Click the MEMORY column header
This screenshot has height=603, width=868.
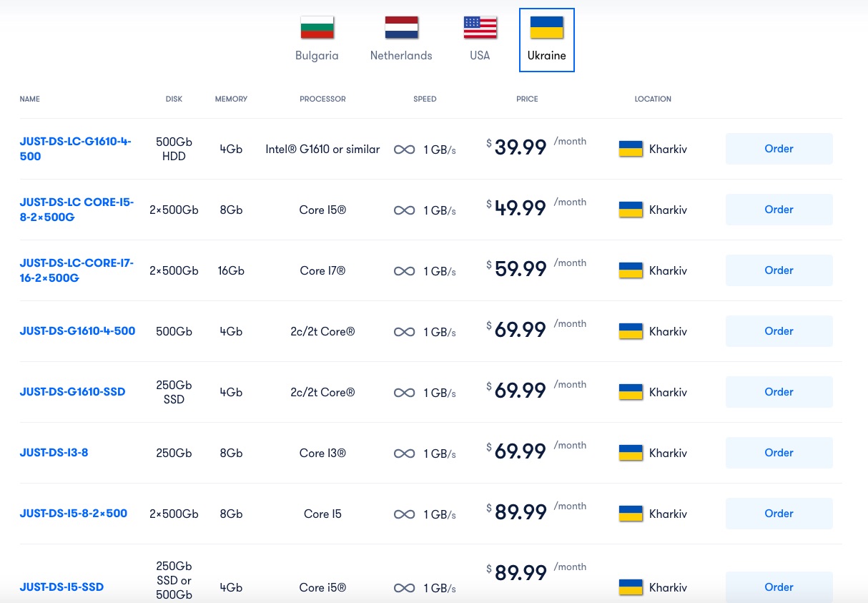231,99
